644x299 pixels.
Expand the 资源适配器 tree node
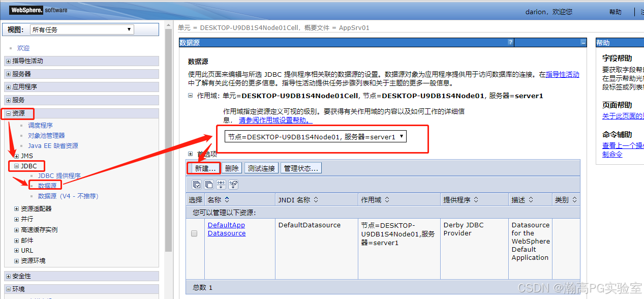click(x=17, y=208)
